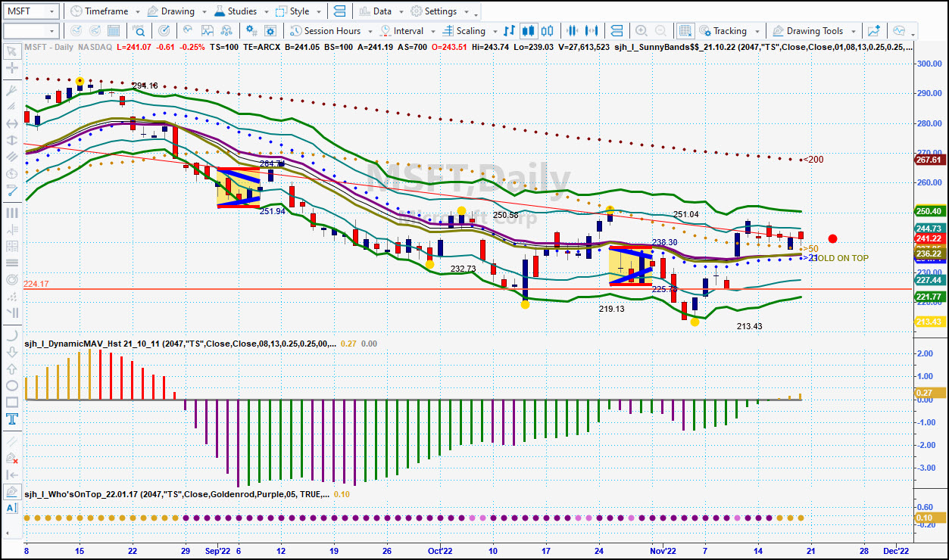Switch to hollow candlestick chart style
The width and height of the screenshot is (949, 560).
pos(548,31)
